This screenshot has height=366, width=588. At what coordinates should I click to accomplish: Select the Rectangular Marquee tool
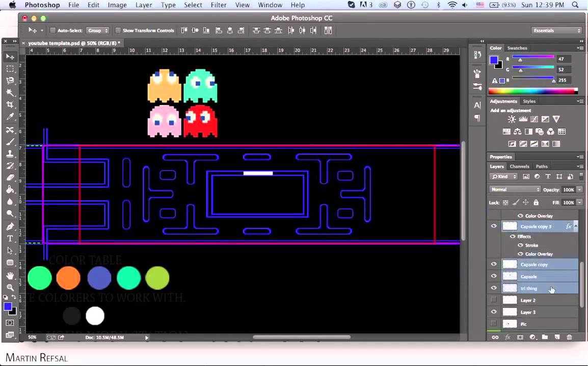pyautogui.click(x=10, y=69)
